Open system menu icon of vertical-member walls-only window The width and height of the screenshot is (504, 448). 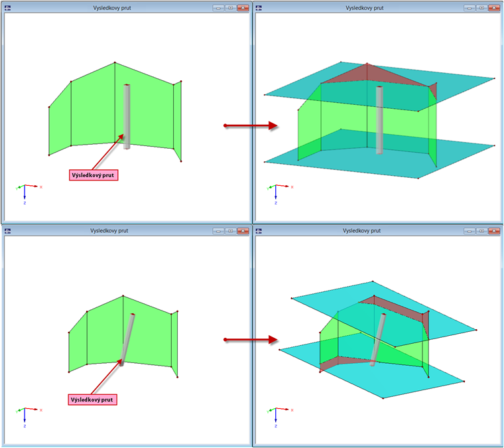[7, 8]
